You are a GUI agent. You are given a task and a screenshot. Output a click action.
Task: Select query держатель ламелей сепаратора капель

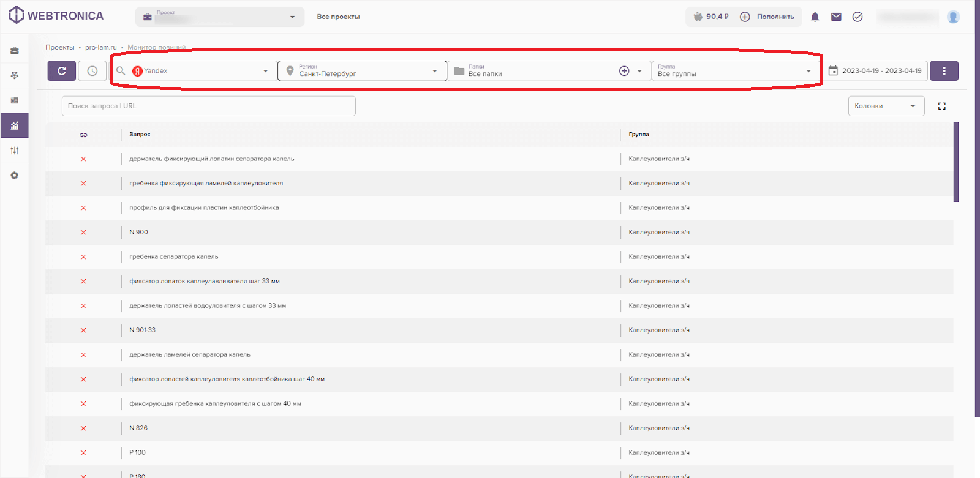[190, 355]
